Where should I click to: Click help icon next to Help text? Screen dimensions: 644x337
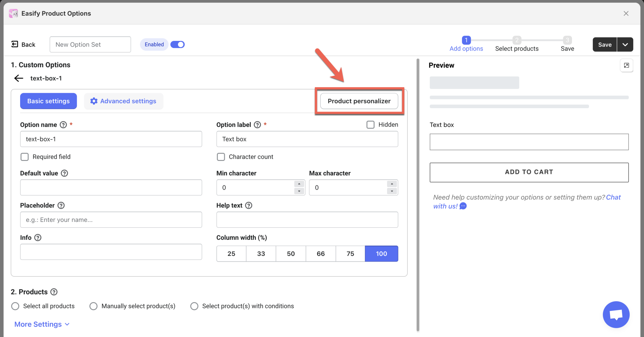[x=249, y=205]
